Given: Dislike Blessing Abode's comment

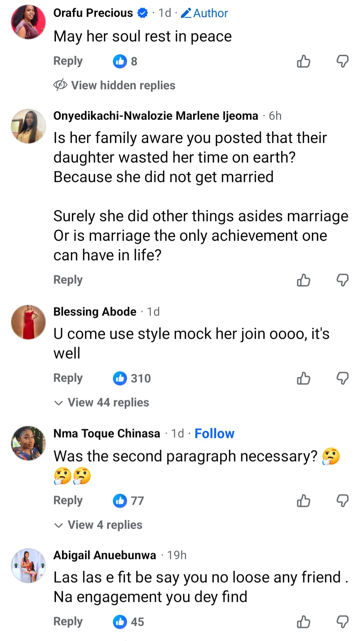Looking at the screenshot, I should [x=342, y=378].
